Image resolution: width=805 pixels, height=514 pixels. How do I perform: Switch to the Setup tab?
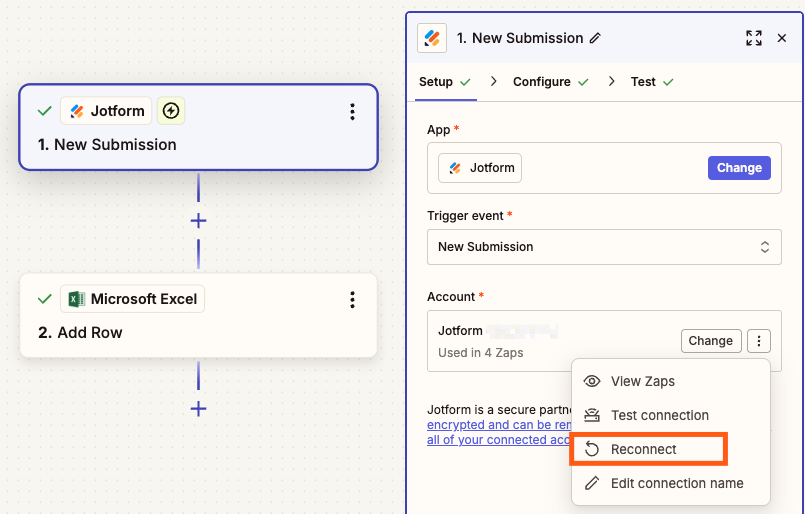click(445, 82)
